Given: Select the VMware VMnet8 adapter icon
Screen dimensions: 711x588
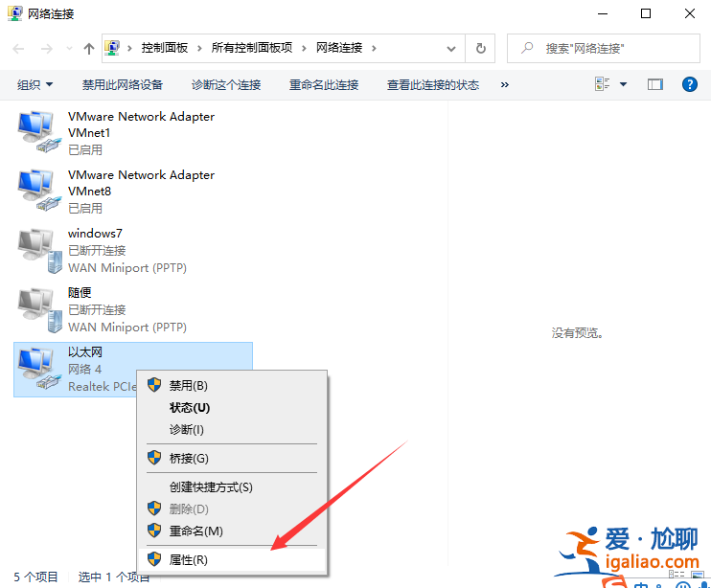Looking at the screenshot, I should click(x=39, y=191).
